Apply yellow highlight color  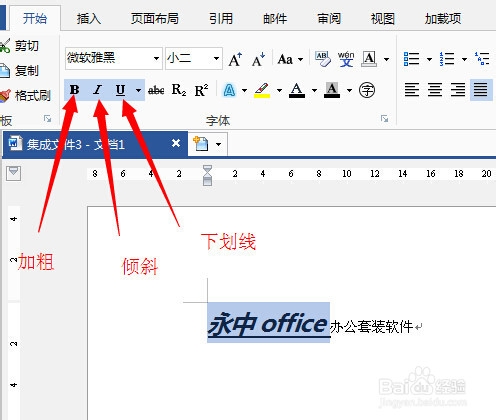coord(262,90)
